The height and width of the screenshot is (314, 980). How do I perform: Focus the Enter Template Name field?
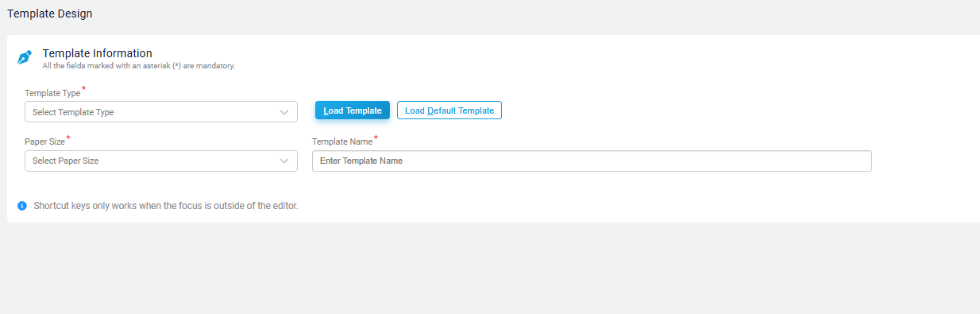[592, 161]
